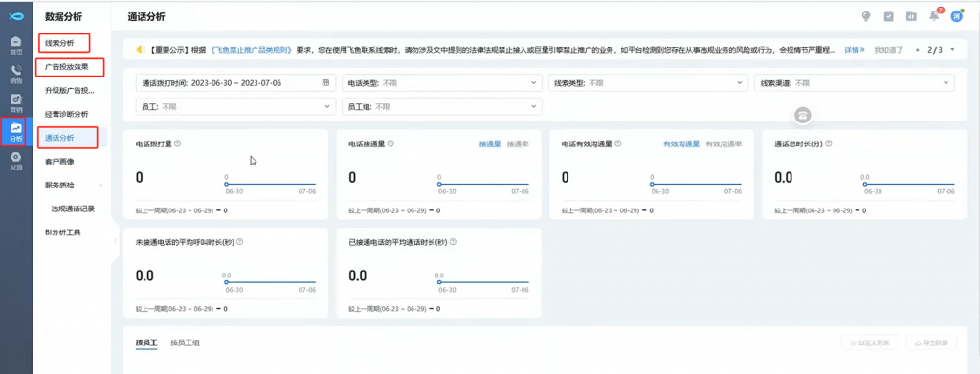Image resolution: width=980 pixels, height=374 pixels.
Task: Switch 电话接通量 card to 接通率 view
Action: pyautogui.click(x=518, y=143)
